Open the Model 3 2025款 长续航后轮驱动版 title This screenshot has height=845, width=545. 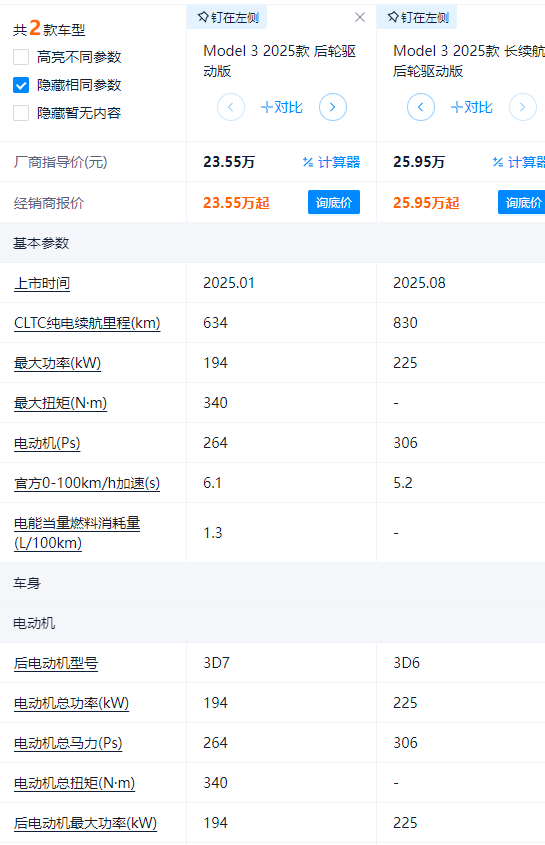click(x=468, y=61)
